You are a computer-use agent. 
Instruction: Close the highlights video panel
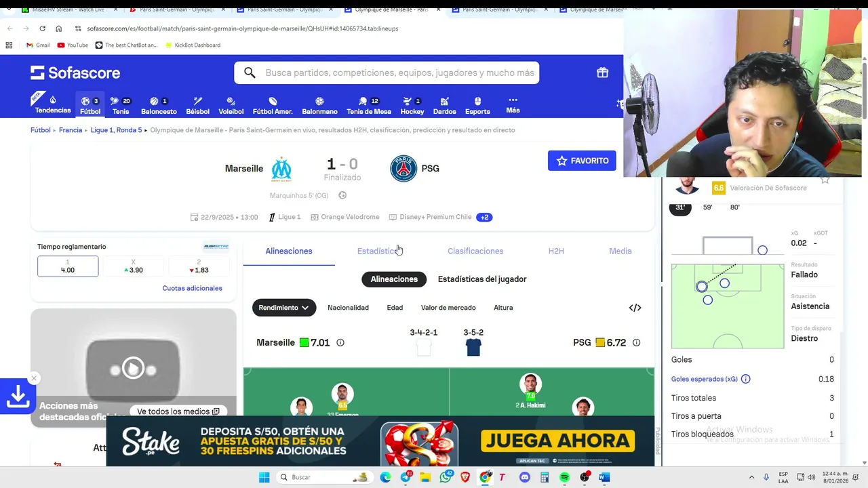click(34, 378)
